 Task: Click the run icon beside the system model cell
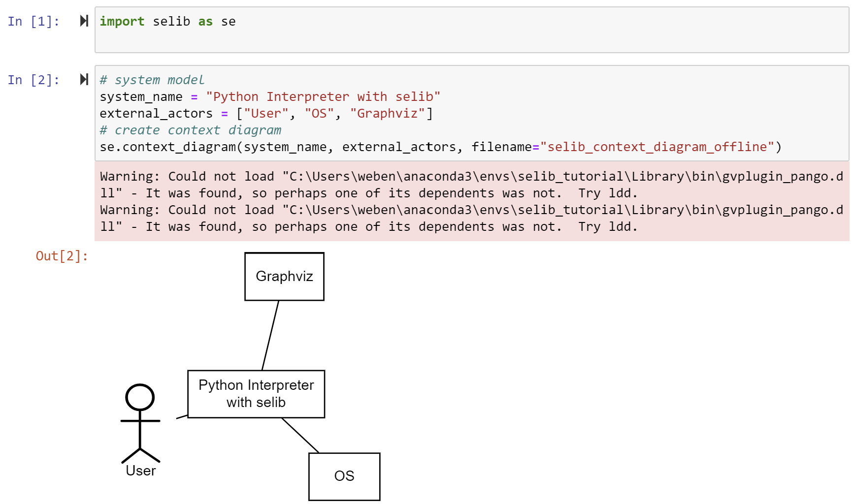[84, 79]
